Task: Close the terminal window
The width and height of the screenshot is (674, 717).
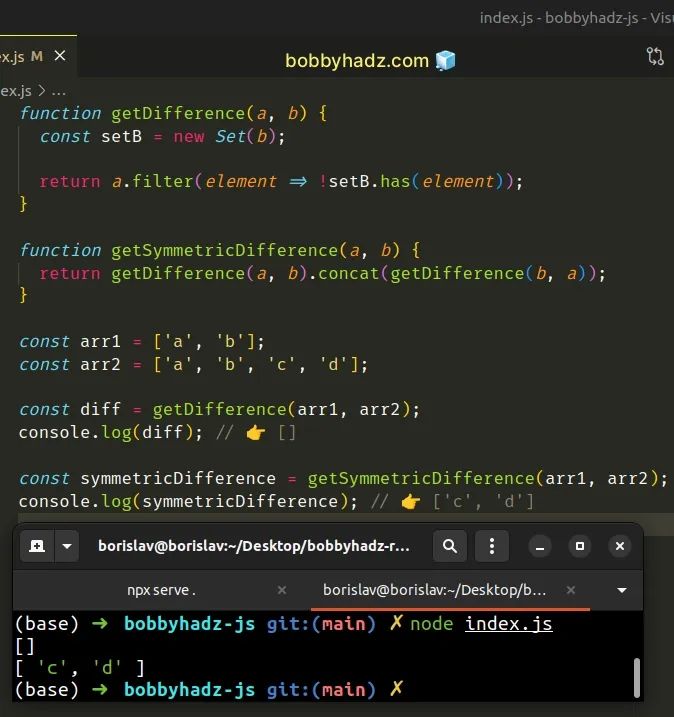Action: [x=620, y=546]
